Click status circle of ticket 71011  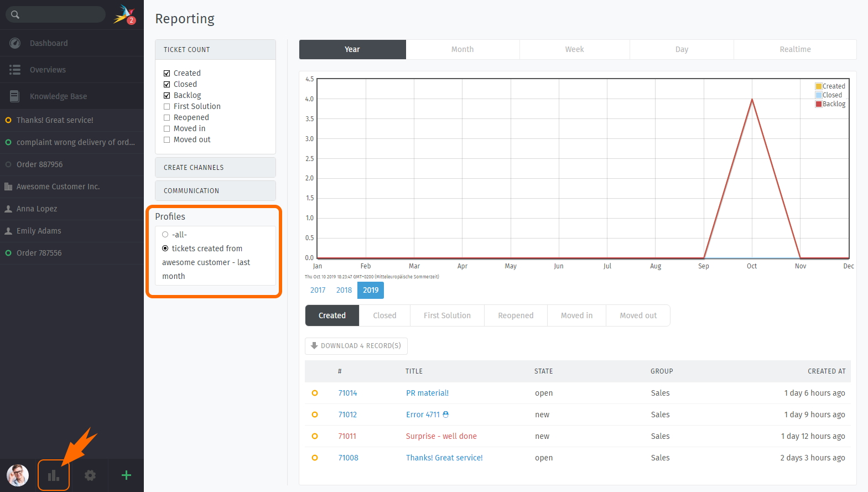(x=315, y=436)
